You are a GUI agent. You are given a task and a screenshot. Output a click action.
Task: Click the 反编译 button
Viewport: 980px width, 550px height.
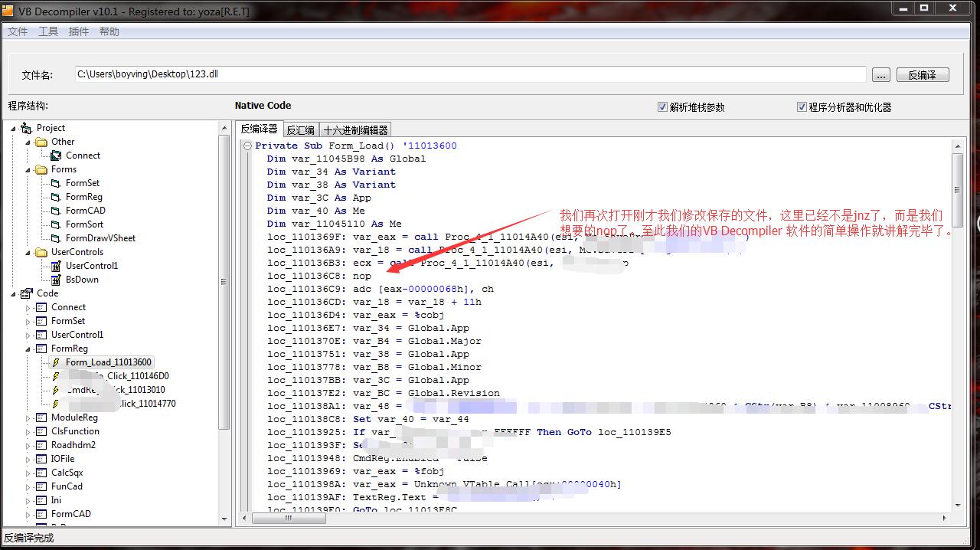click(x=923, y=74)
